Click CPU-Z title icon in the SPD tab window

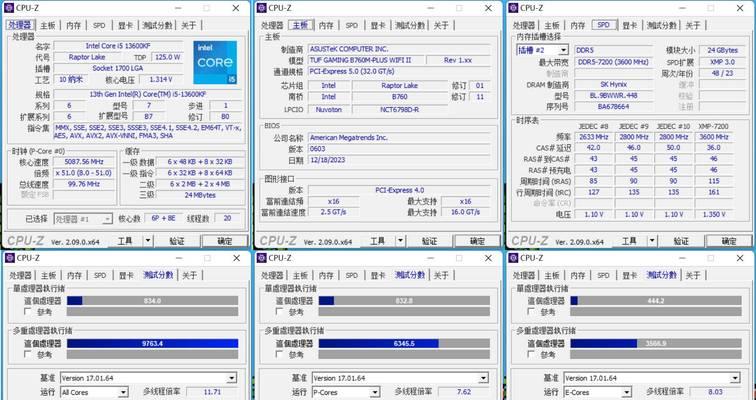coord(513,8)
